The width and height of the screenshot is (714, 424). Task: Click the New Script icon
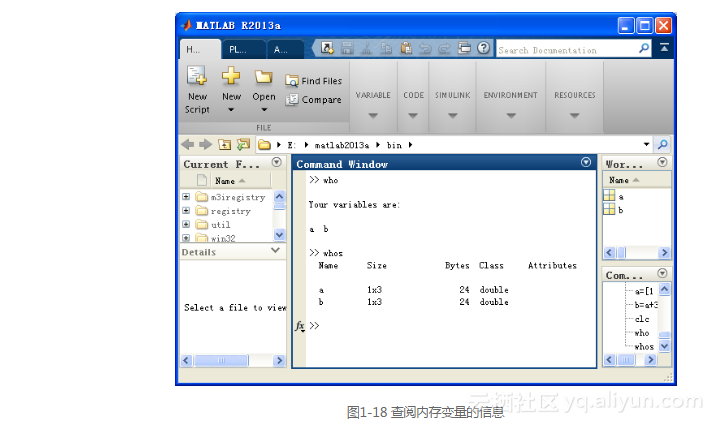pos(197,76)
